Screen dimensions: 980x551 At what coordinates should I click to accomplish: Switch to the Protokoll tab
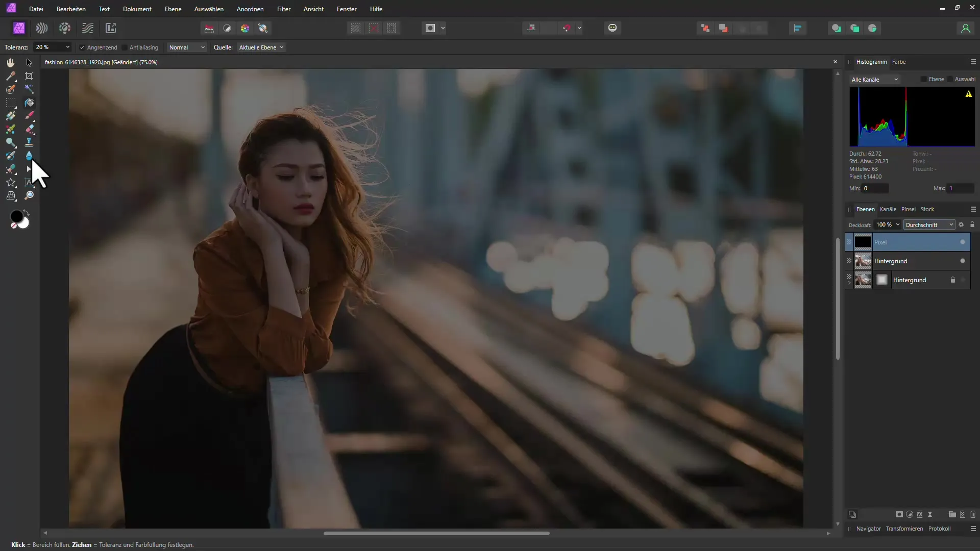point(939,529)
